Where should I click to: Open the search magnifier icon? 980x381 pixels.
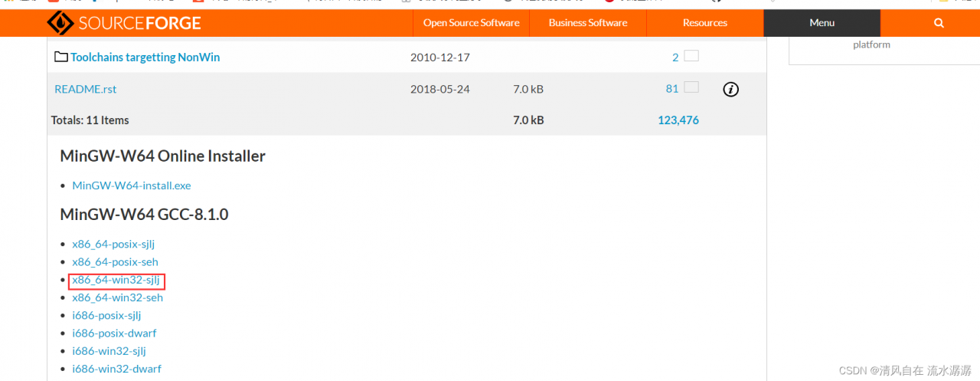pos(939,23)
